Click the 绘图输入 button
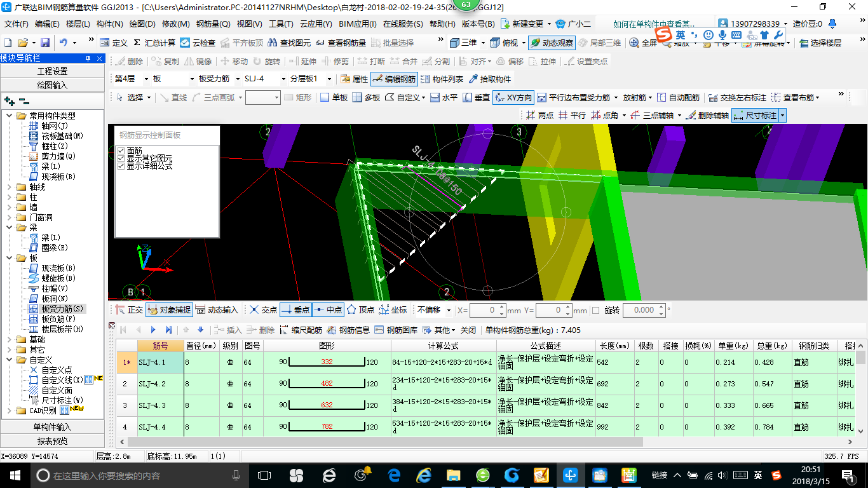This screenshot has height=488, width=868. pos(52,85)
